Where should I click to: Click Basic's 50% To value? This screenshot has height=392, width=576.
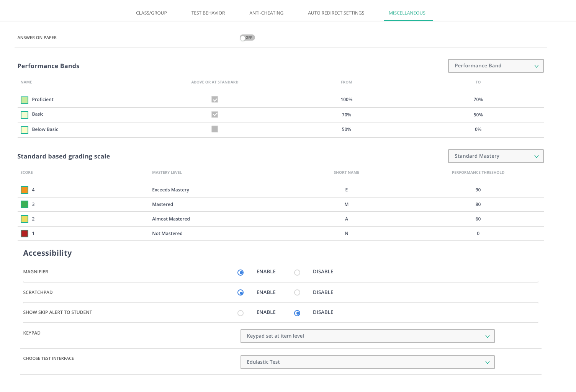pos(478,115)
